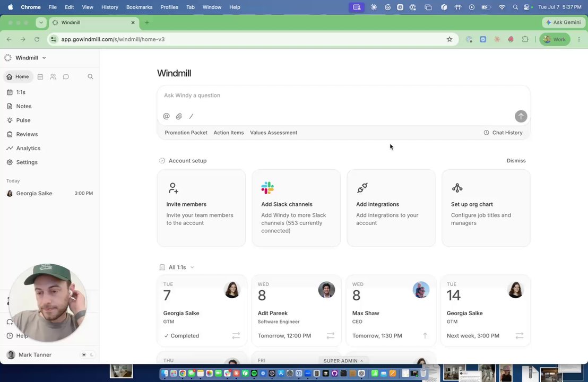Click Adit Pareek's avatar photo
Screen dimensions: 588x382
tap(326, 290)
